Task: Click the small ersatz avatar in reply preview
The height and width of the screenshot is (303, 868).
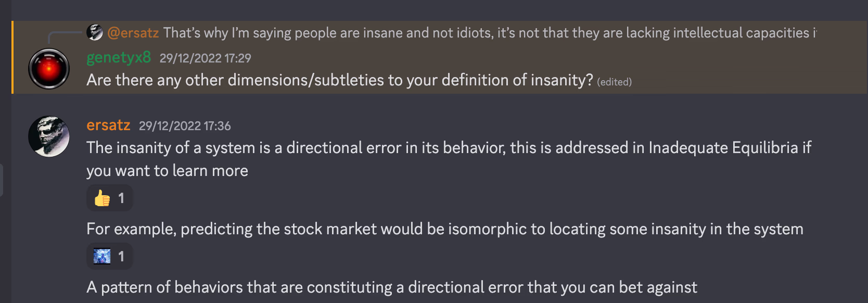Action: [95, 32]
